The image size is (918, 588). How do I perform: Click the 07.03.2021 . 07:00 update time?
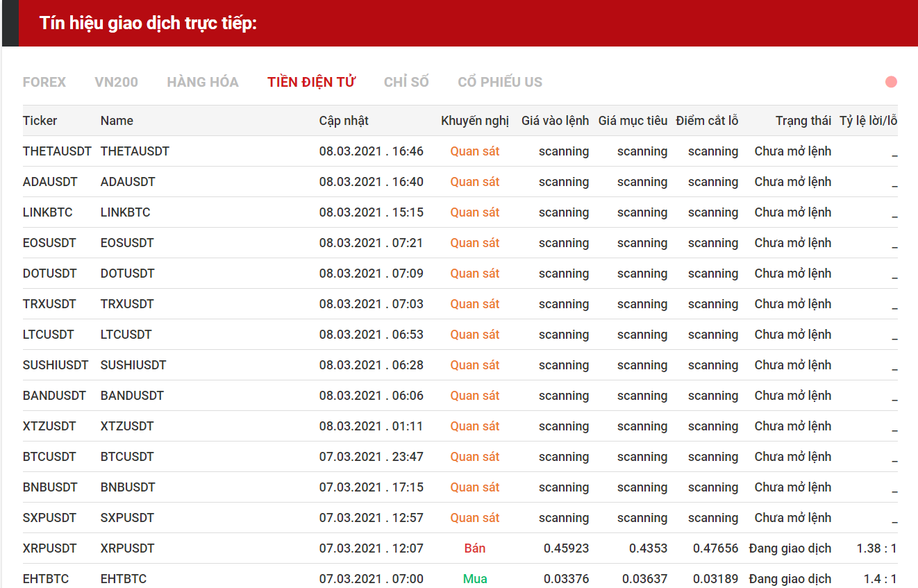[x=372, y=579]
